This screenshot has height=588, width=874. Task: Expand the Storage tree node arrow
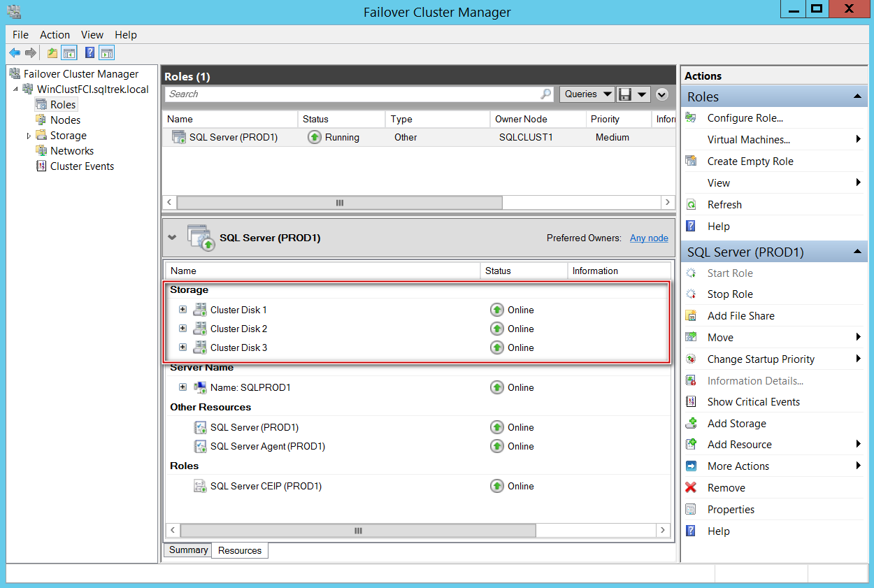coord(29,136)
